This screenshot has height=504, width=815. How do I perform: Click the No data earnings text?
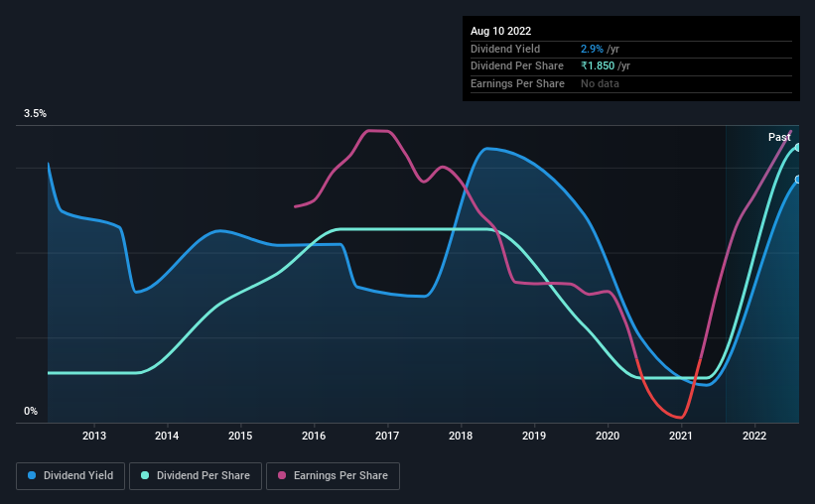pos(600,83)
